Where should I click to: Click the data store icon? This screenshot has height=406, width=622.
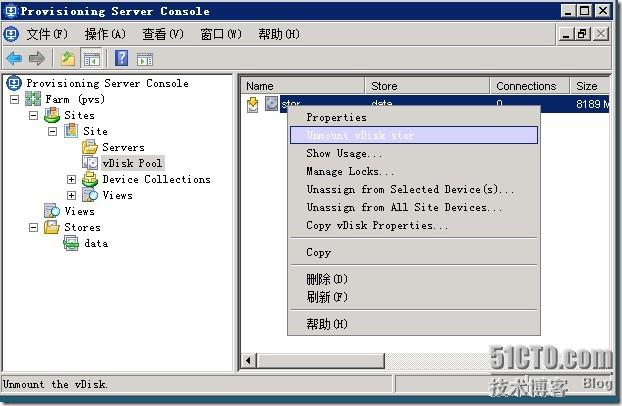click(71, 243)
